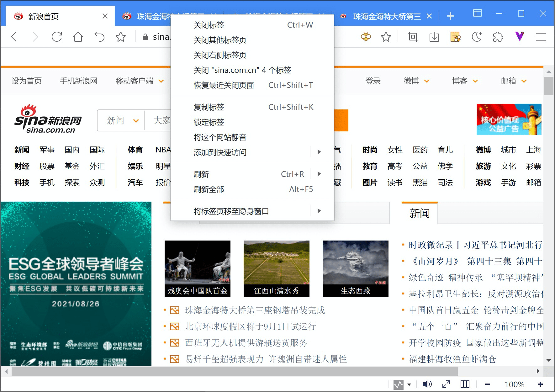The height and width of the screenshot is (392, 555).
Task: Choose 关闭标签 from the context menu
Action: pyautogui.click(x=252, y=25)
